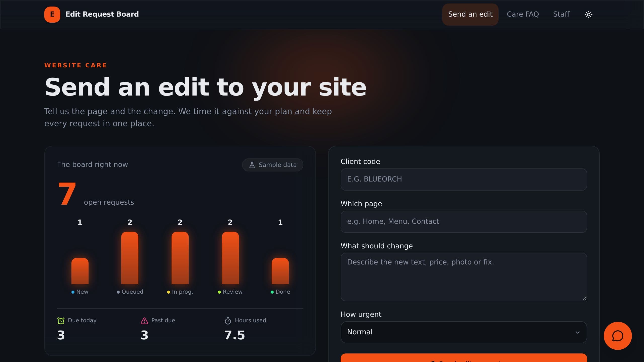Screen dimensions: 644x362
Task: Open the Send an edit nav tab
Action: click(470, 14)
